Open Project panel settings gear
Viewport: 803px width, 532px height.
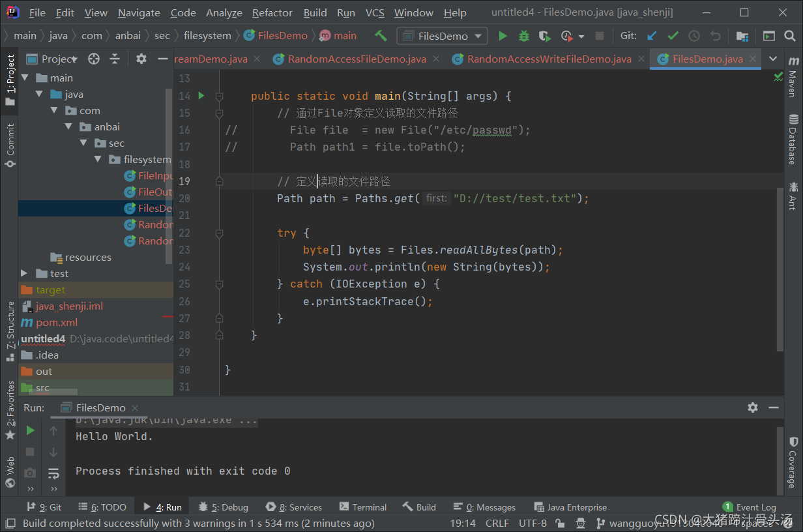(x=141, y=59)
